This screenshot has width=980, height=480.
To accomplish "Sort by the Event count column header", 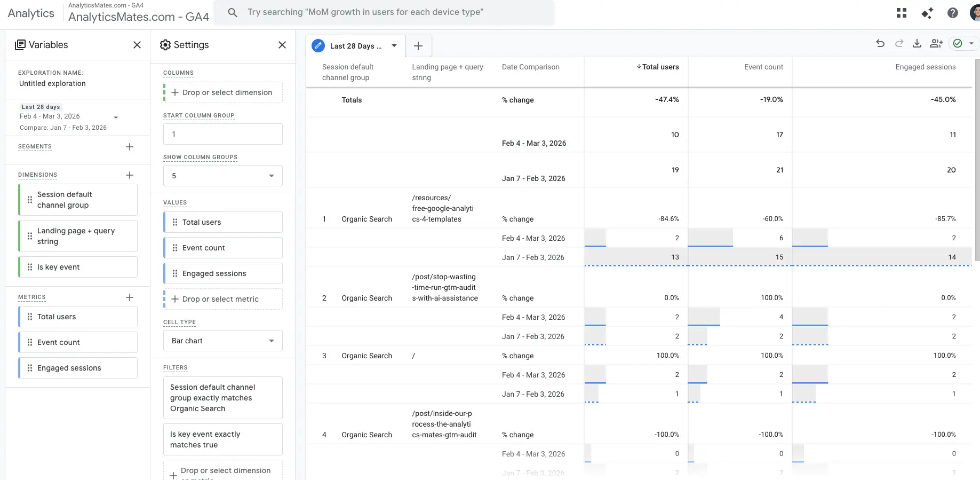I will pos(763,67).
